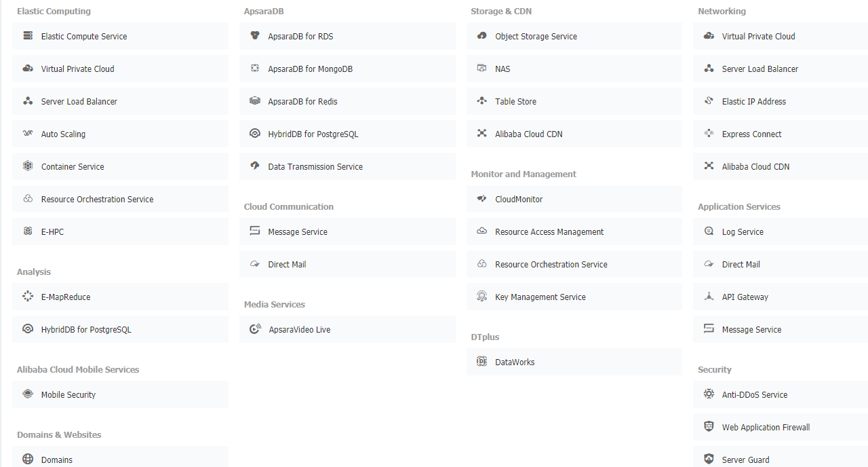The image size is (868, 467).
Task: Open Resource Access Management
Action: coord(574,231)
